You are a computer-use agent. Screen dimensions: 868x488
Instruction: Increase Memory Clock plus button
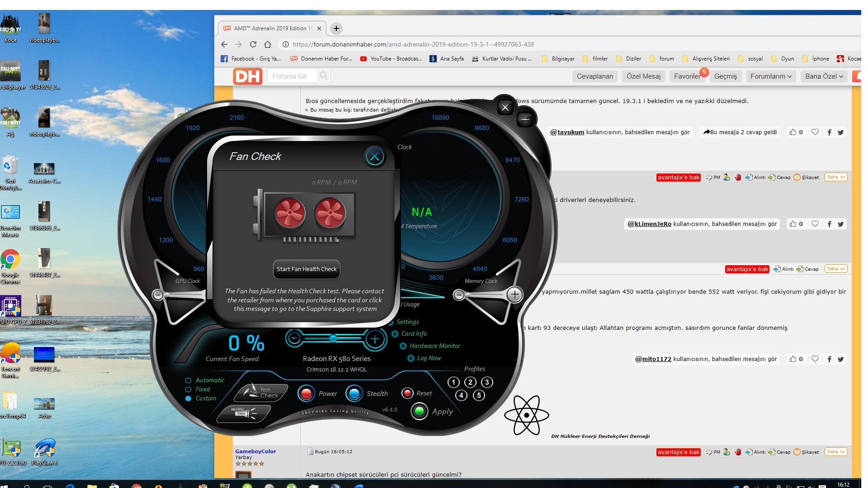click(514, 295)
